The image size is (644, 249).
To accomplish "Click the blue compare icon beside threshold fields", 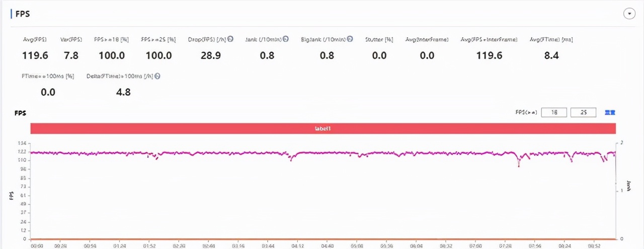I will [x=610, y=112].
